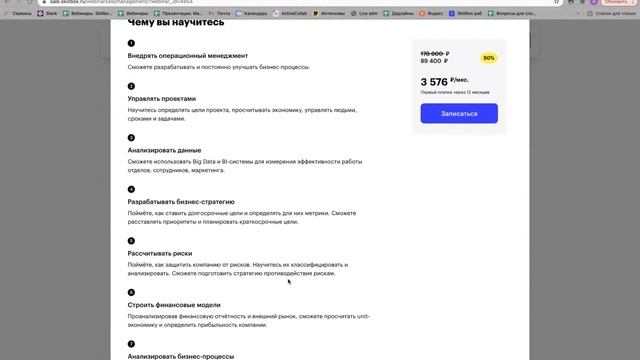Open the Вебинары Skillbox bookmark
The width and height of the screenshot is (640, 360).
87,13
